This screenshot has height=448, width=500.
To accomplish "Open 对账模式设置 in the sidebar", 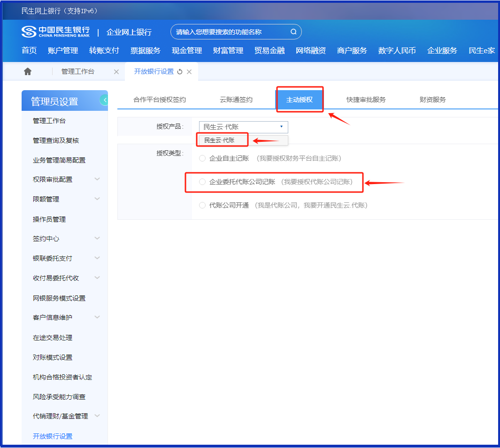I will pyautogui.click(x=53, y=357).
